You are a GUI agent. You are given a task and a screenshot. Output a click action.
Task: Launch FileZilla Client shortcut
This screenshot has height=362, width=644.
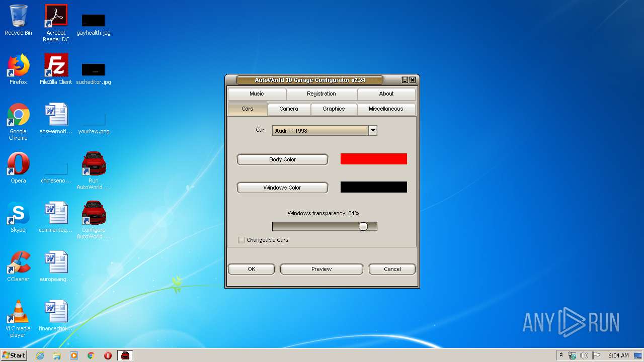[x=56, y=70]
